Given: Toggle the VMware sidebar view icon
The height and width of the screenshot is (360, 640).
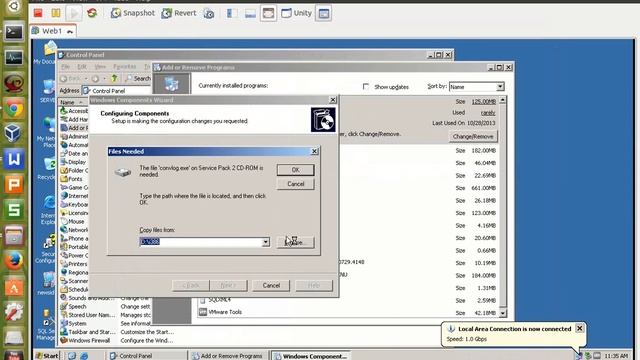Looking at the screenshot, I should tap(232, 13).
